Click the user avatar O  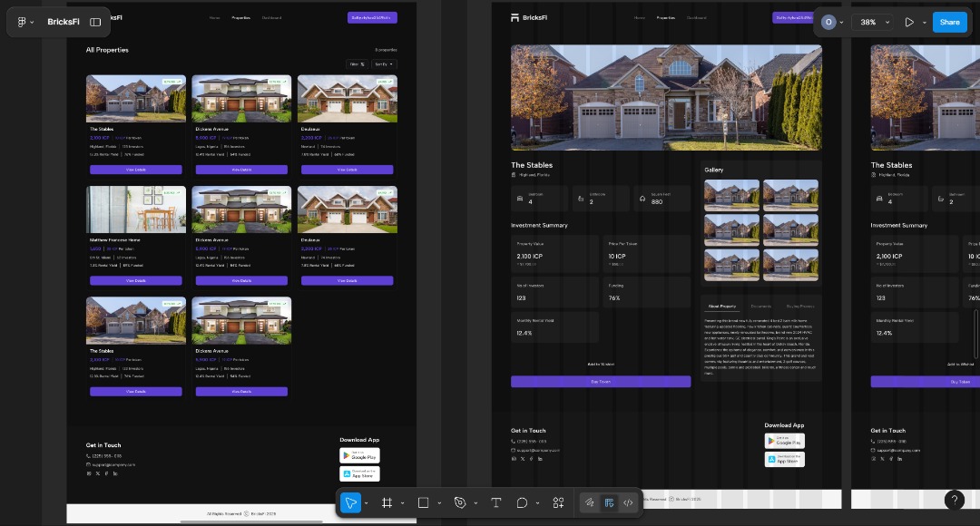(828, 22)
